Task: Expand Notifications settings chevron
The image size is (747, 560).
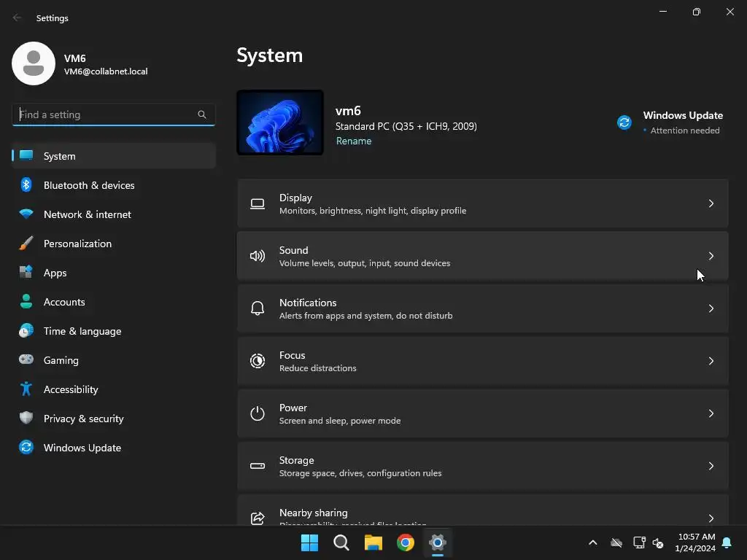Action: tap(711, 308)
